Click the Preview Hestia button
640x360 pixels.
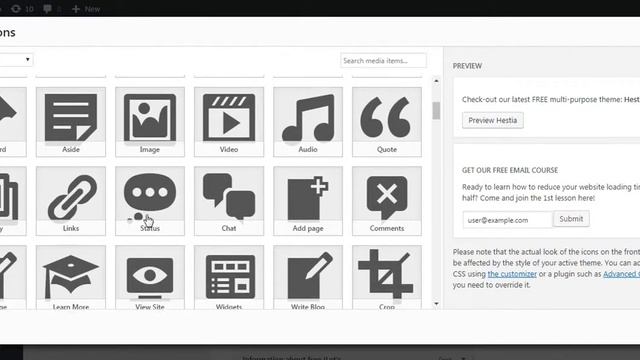(493, 120)
